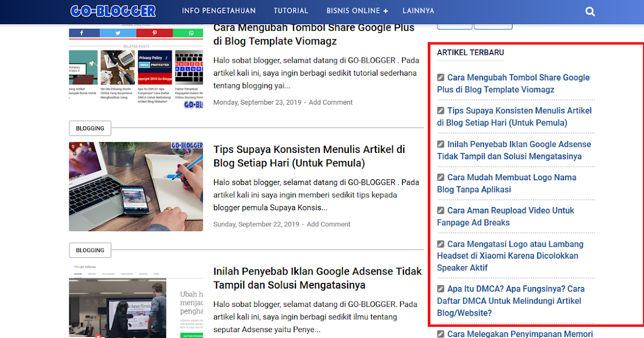Pin the post to Pinterest
This screenshot has height=338, width=644.
tap(155, 33)
